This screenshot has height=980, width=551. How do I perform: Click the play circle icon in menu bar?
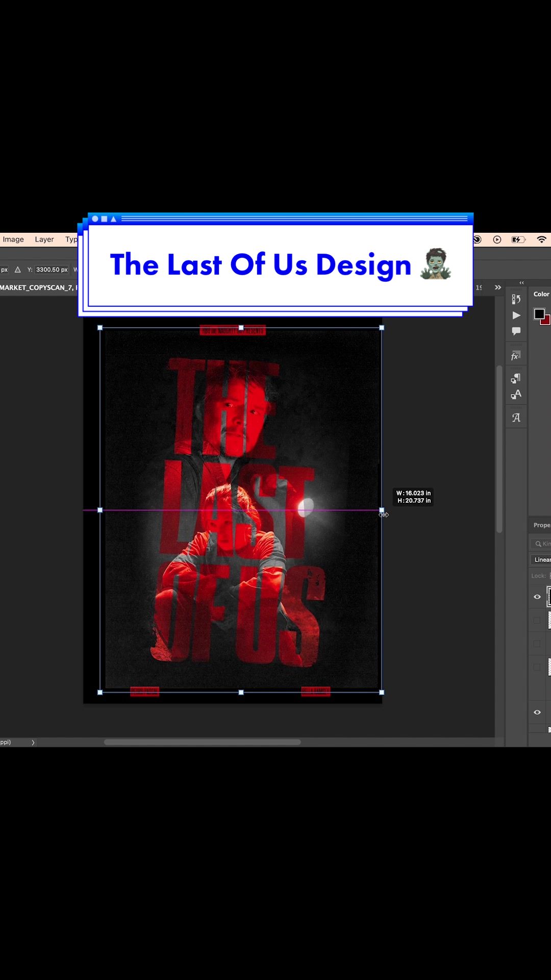click(x=497, y=239)
